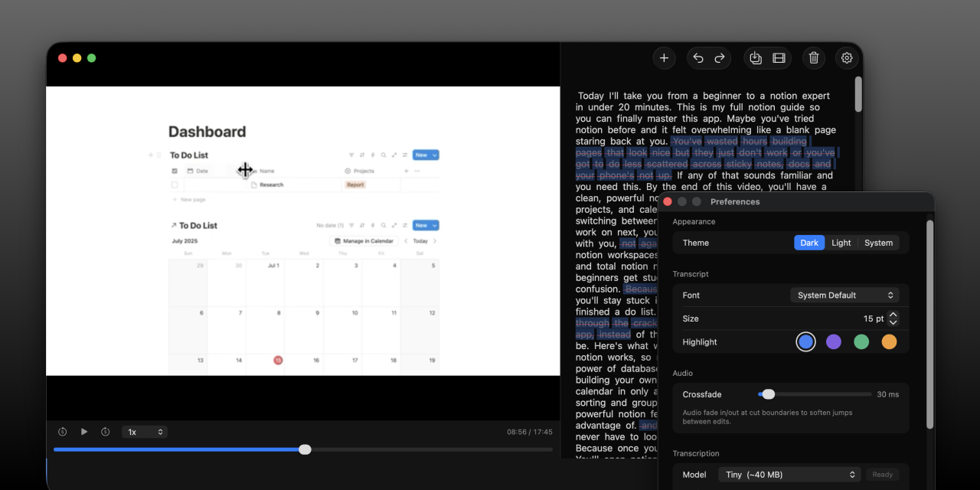The image size is (980, 490).
Task: Redo the last transcript edit
Action: point(720,57)
